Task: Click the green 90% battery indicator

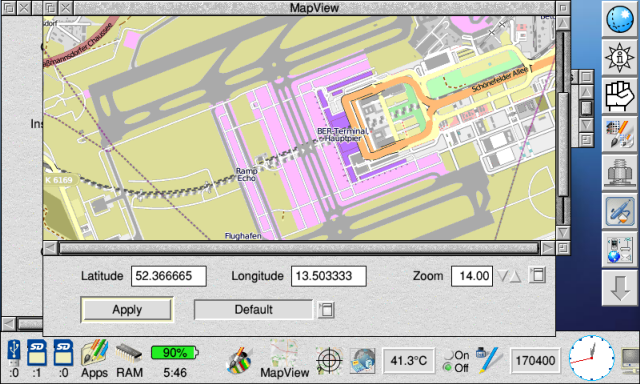Action: click(x=174, y=353)
